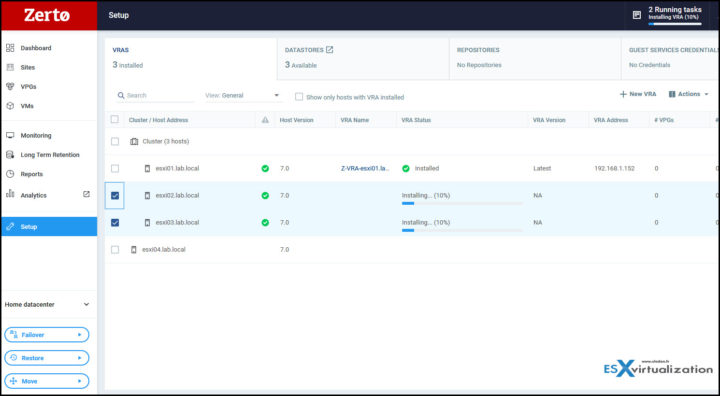This screenshot has width=720, height=396.
Task: Click the VPGs sidebar icon
Action: tap(10, 86)
